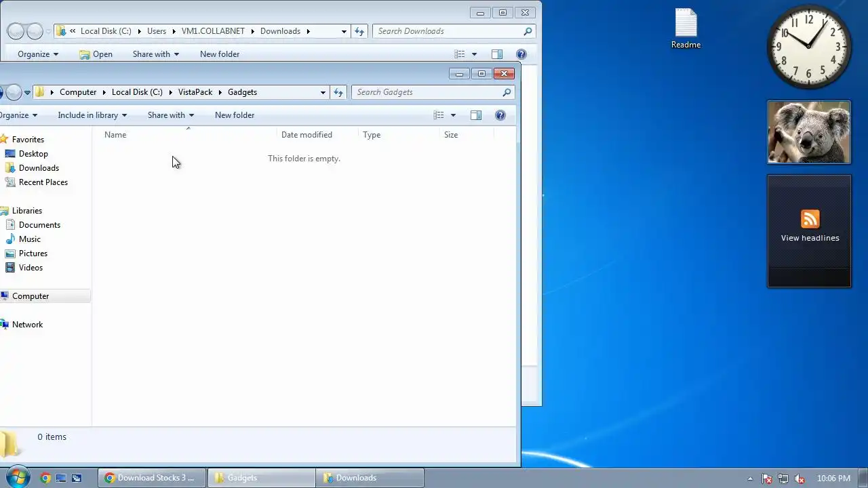
Task: Click Open in the Downloads window toolbar
Action: [96, 54]
